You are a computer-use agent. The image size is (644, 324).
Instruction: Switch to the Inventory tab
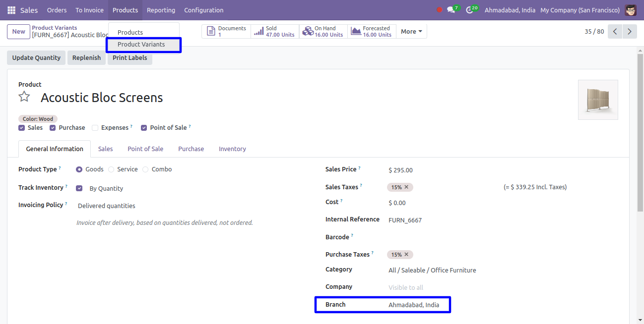pyautogui.click(x=232, y=149)
